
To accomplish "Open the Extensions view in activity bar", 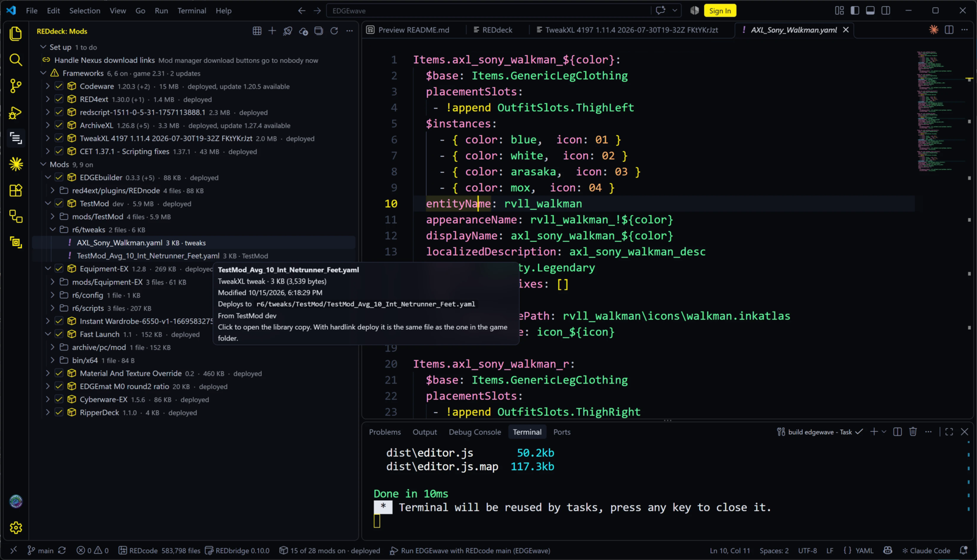I will point(16,191).
